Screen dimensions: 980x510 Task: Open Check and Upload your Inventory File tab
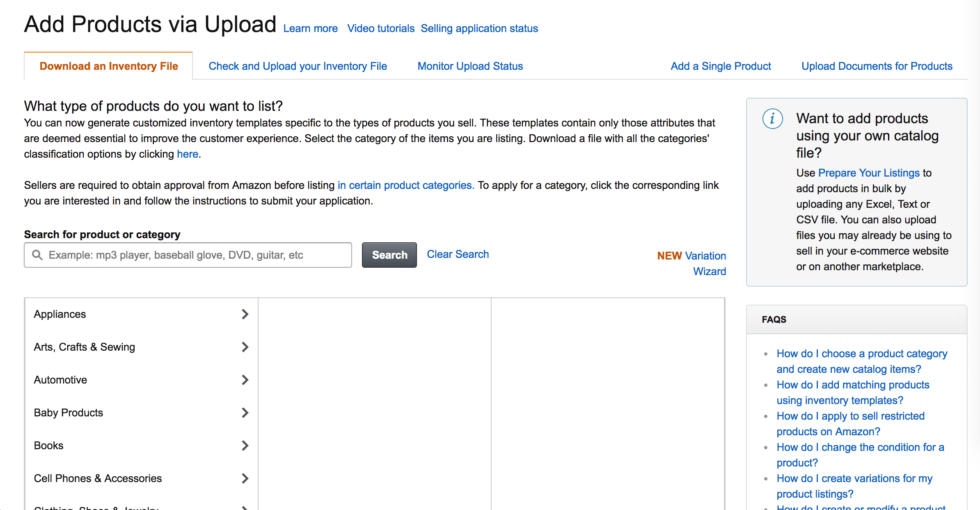(x=298, y=66)
